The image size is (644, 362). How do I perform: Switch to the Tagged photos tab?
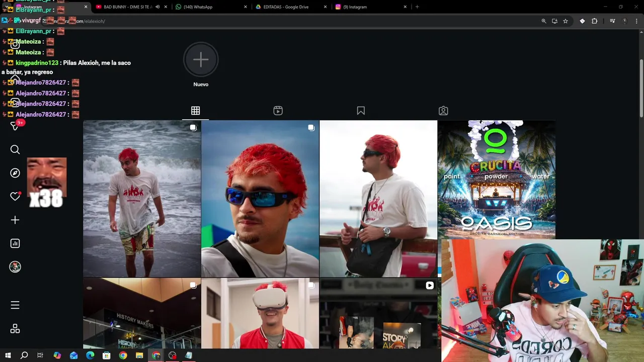[x=443, y=111]
